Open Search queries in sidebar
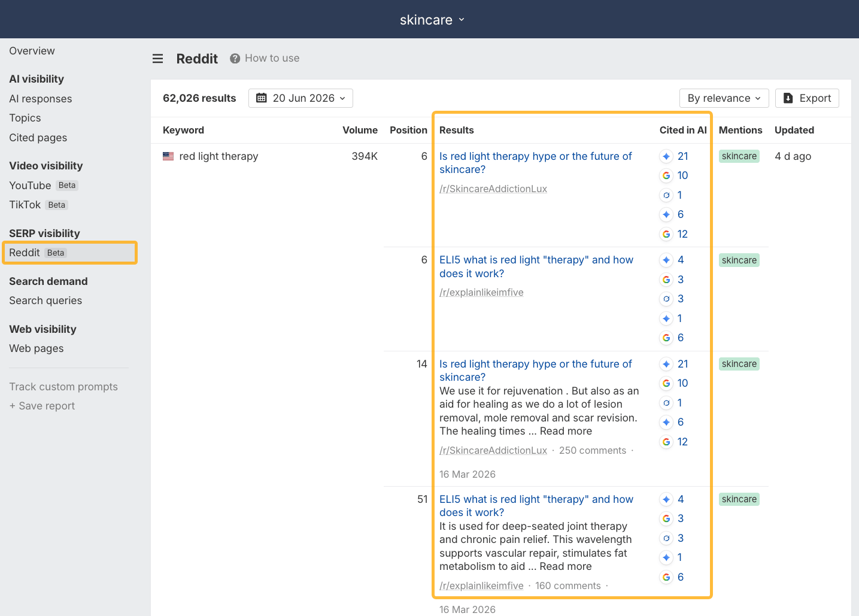859x616 pixels. pyautogui.click(x=45, y=301)
